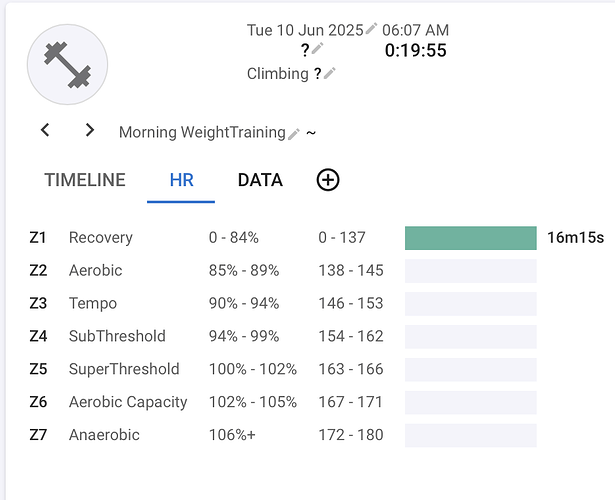615x500 pixels.
Task: Click the 94% - 99% percentage range
Action: (x=244, y=336)
